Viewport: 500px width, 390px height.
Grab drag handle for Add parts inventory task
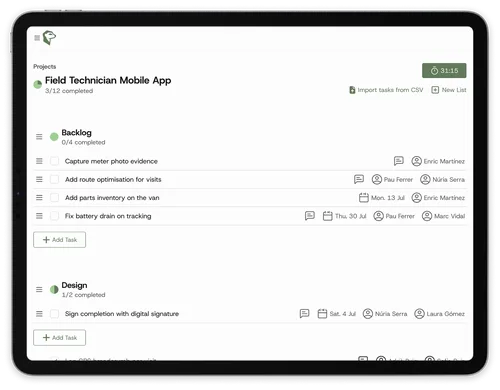pos(39,198)
